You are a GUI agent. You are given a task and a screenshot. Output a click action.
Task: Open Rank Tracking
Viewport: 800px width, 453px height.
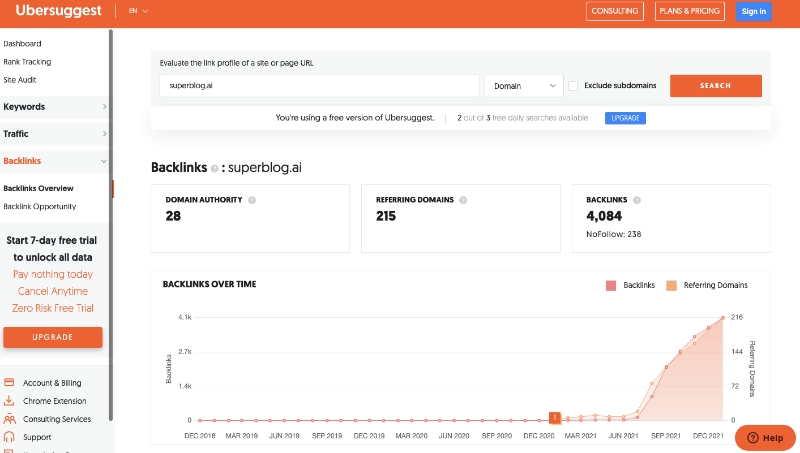(x=27, y=62)
